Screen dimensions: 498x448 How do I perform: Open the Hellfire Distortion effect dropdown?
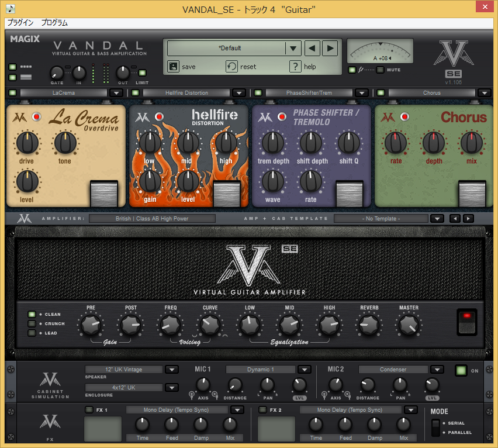tap(239, 93)
